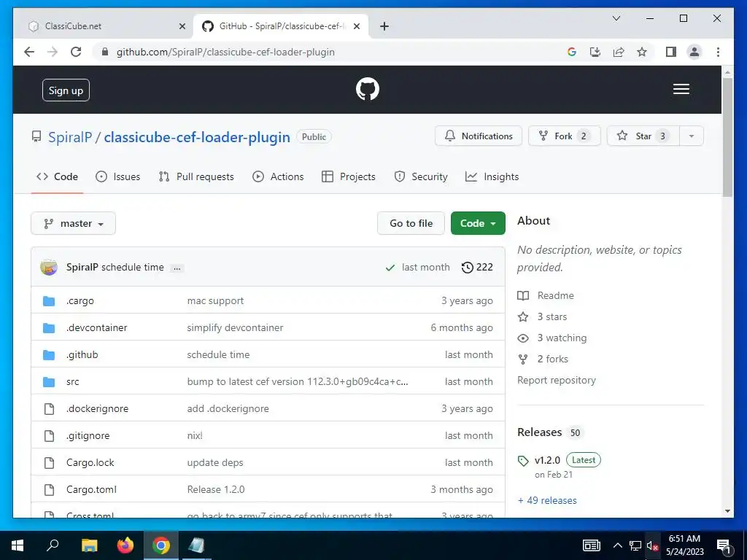747x560 pixels.
Task: Open the hamburger menu in GitHub header
Action: coord(681,89)
